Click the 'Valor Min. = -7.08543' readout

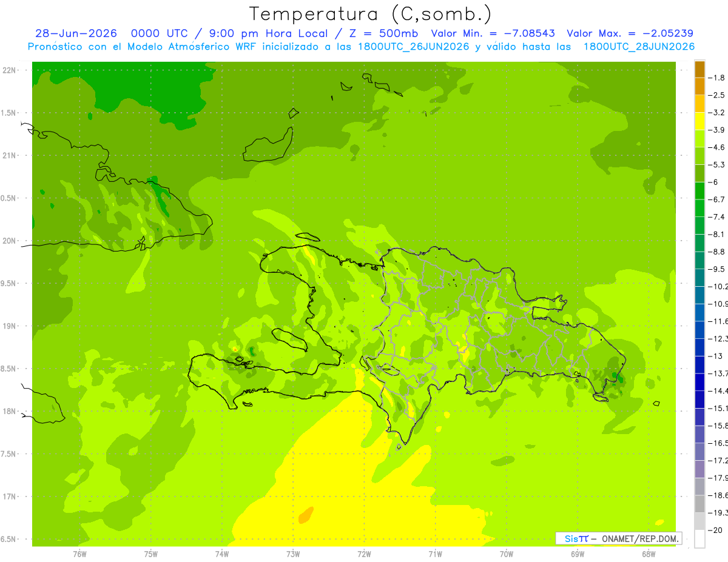click(x=493, y=33)
